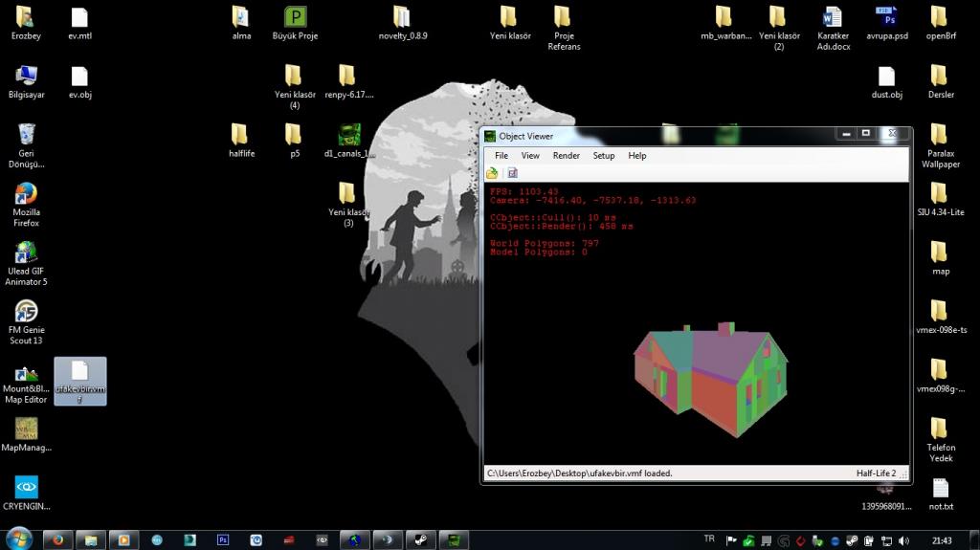Select the Telefon Yedek folder

[x=941, y=439]
